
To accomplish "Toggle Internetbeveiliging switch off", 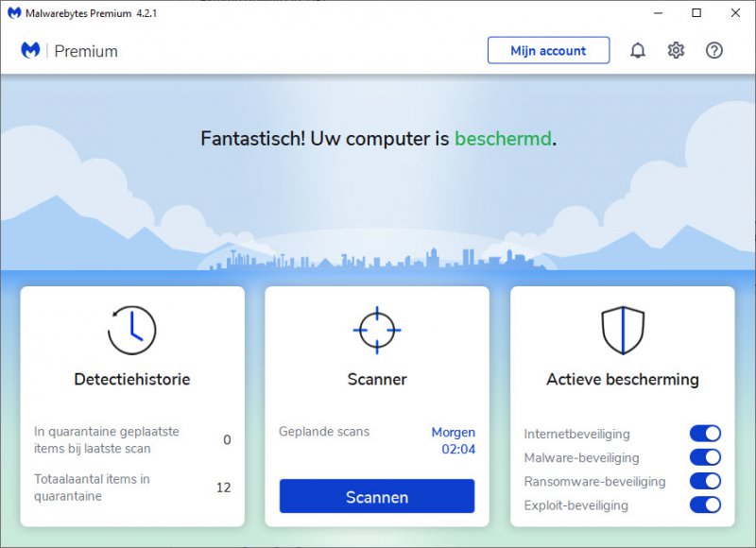I will [705, 434].
